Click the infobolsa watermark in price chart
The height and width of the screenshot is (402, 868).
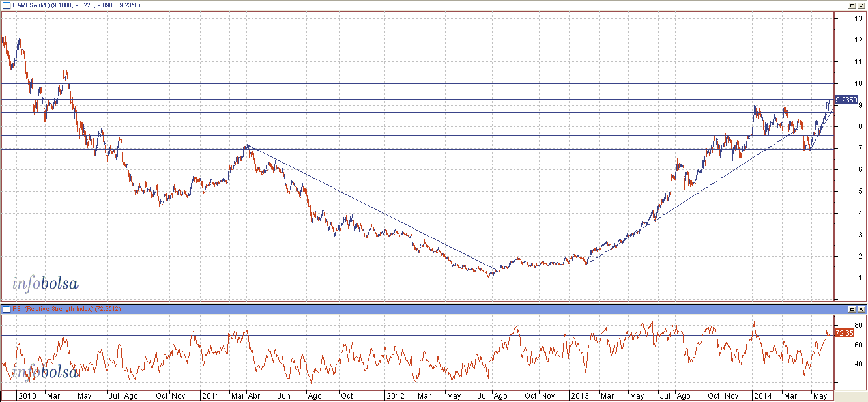click(45, 283)
